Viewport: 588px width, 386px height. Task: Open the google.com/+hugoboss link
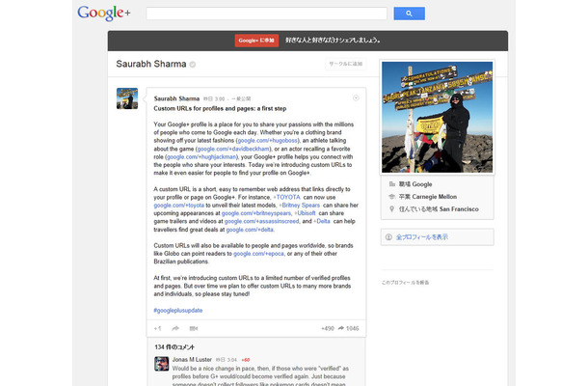[x=267, y=141]
